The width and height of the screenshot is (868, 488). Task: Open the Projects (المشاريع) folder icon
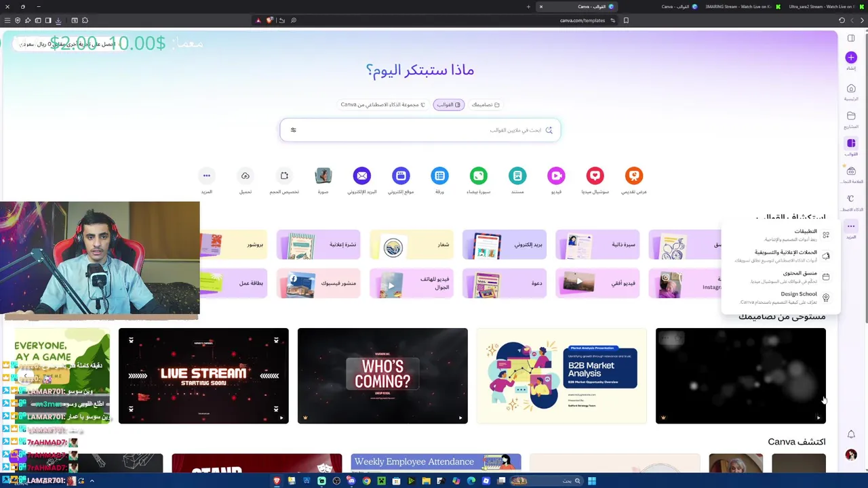[851, 116]
